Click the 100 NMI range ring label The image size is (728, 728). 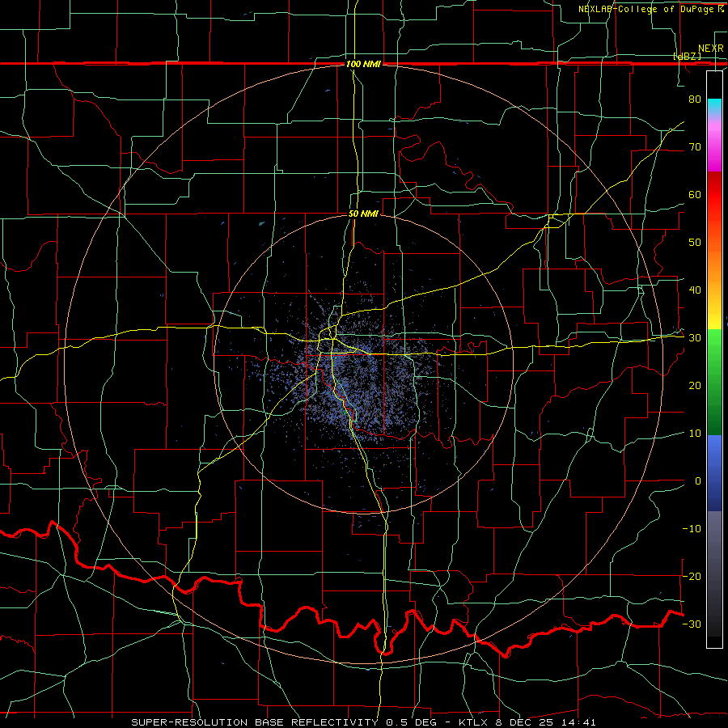363,64
